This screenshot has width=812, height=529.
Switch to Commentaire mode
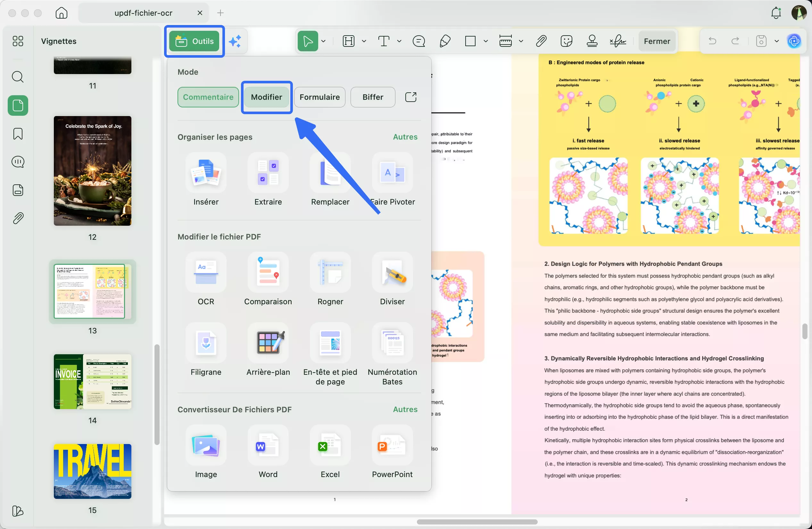pos(208,97)
